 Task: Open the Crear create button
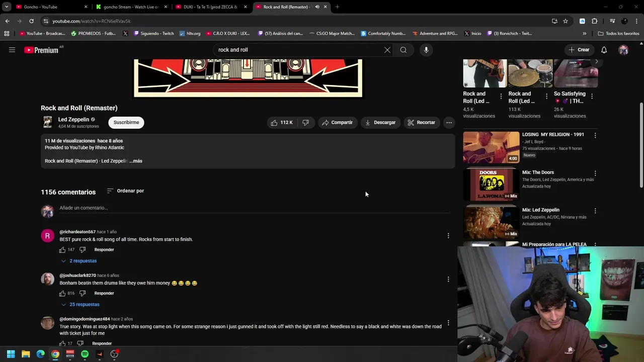click(x=579, y=50)
